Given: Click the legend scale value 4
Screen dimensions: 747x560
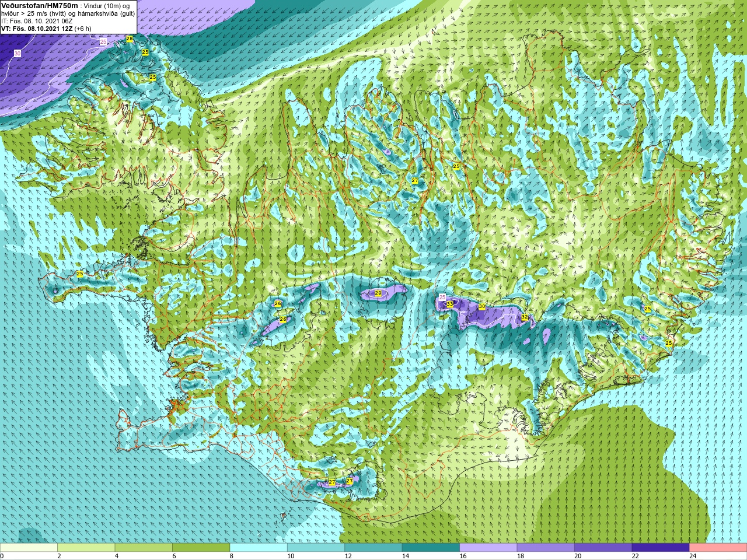Looking at the screenshot, I should (116, 556).
